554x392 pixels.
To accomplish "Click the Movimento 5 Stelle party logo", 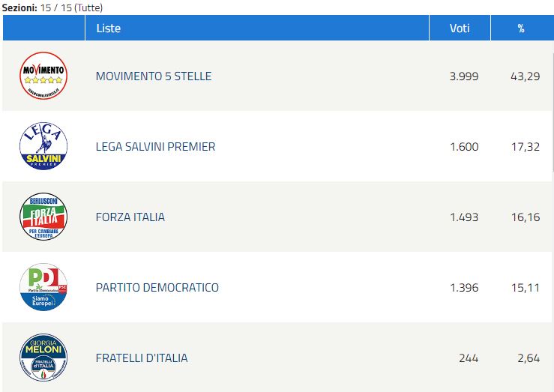I will 43,76.
